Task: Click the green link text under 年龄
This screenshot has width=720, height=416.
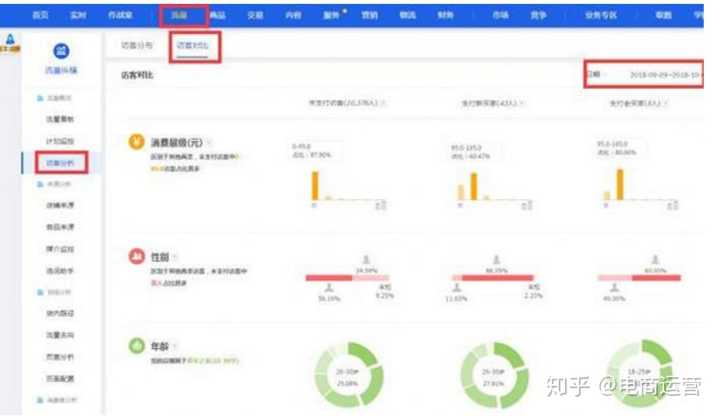Action: tap(213, 360)
